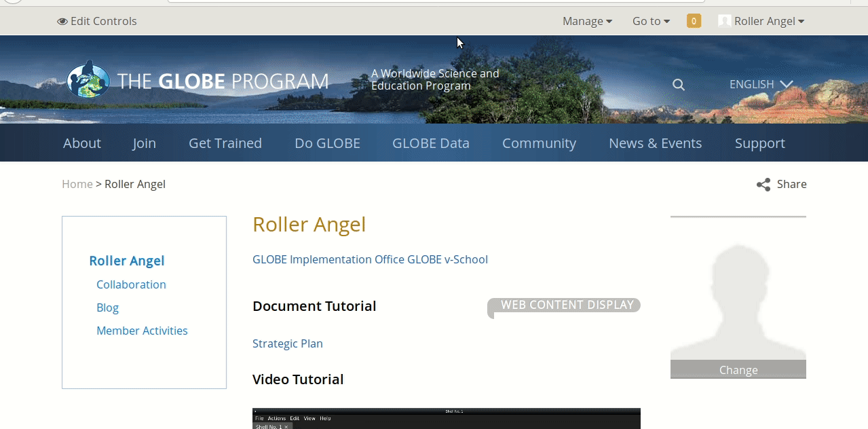Viewport: 868px width, 429px height.
Task: Click the notifications count badge
Action: tap(694, 21)
